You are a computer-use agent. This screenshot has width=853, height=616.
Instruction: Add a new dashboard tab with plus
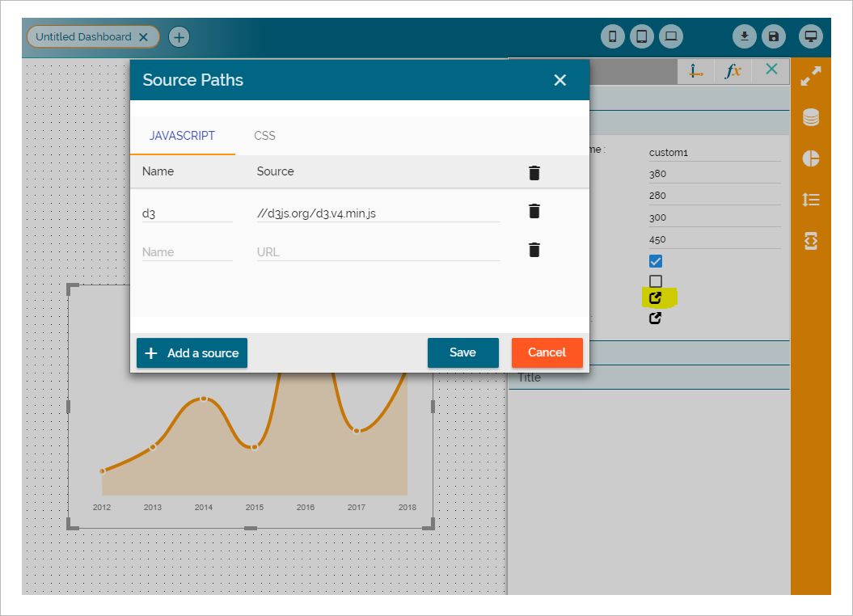179,36
